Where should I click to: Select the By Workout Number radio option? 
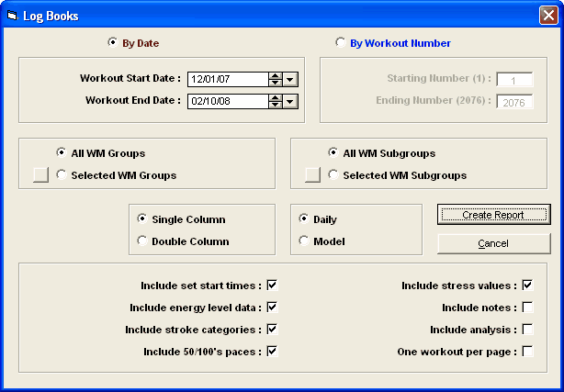tap(342, 42)
